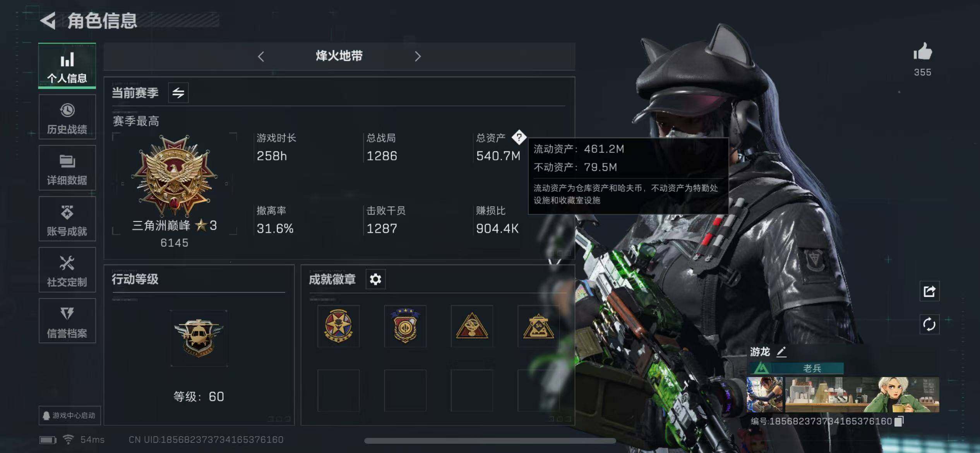This screenshot has width=980, height=453.
Task: Switch to the previous mode with the left chevron
Action: point(261,57)
